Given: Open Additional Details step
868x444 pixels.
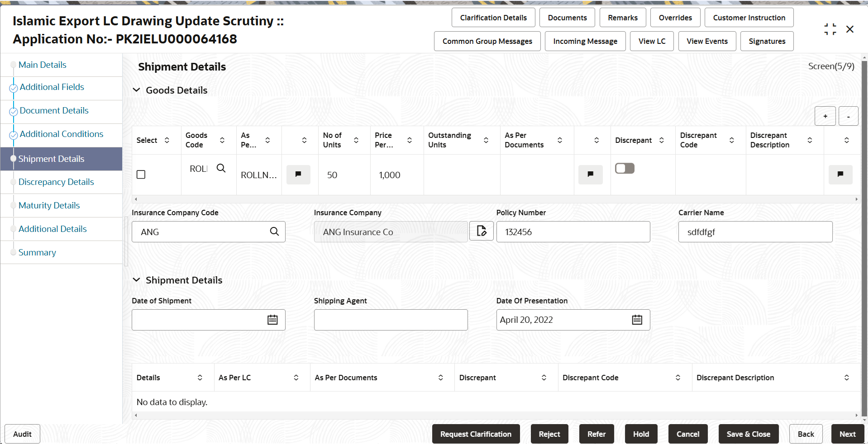Looking at the screenshot, I should [x=52, y=229].
